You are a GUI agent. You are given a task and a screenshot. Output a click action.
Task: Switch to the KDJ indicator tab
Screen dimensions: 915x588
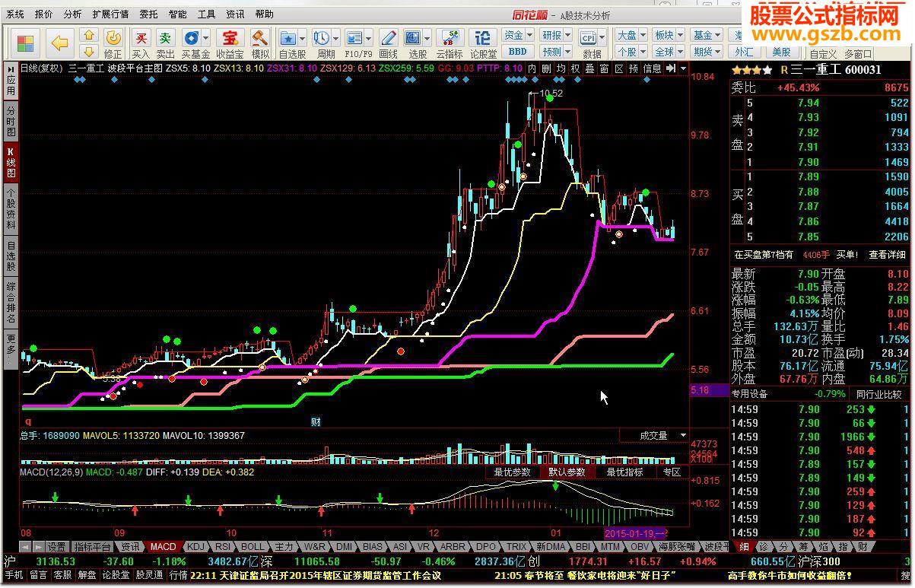(196, 547)
